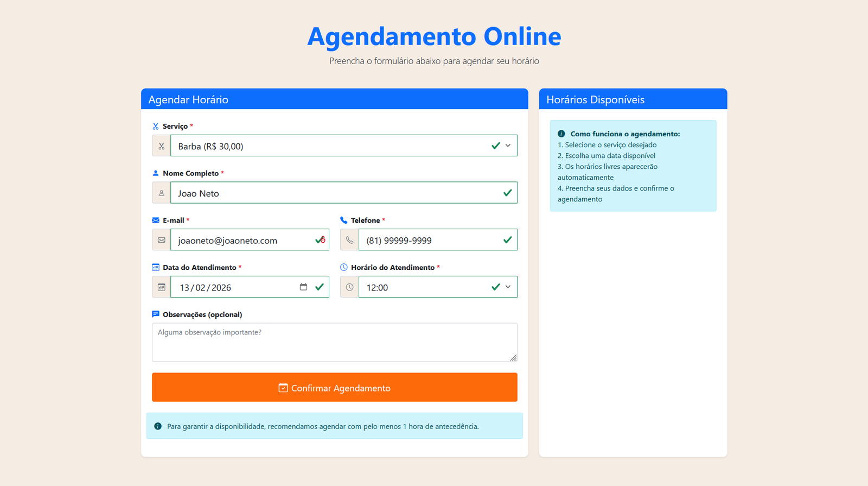Confirm the appointment with Confirmar Agendamento

pos(335,387)
